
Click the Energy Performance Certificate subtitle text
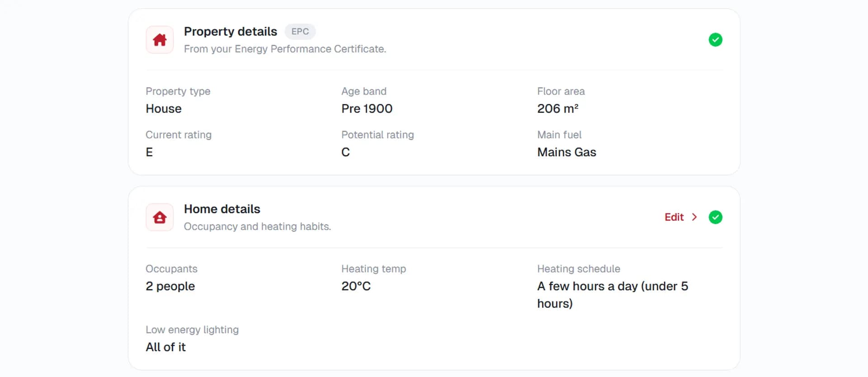click(285, 49)
